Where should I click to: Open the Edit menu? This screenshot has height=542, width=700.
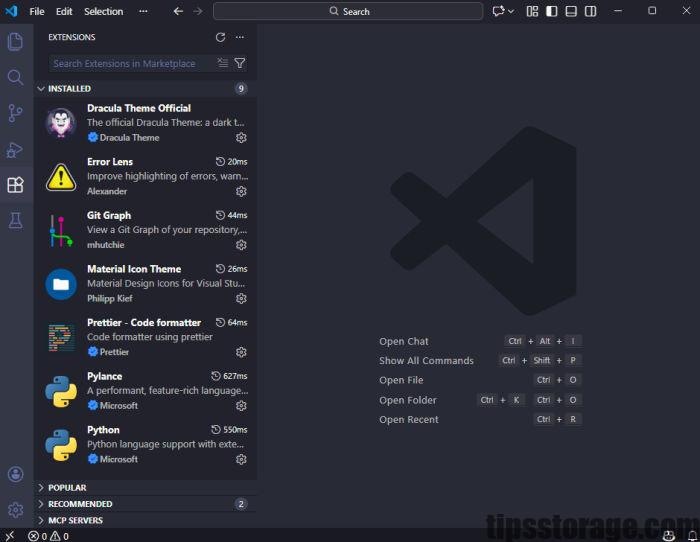point(64,11)
